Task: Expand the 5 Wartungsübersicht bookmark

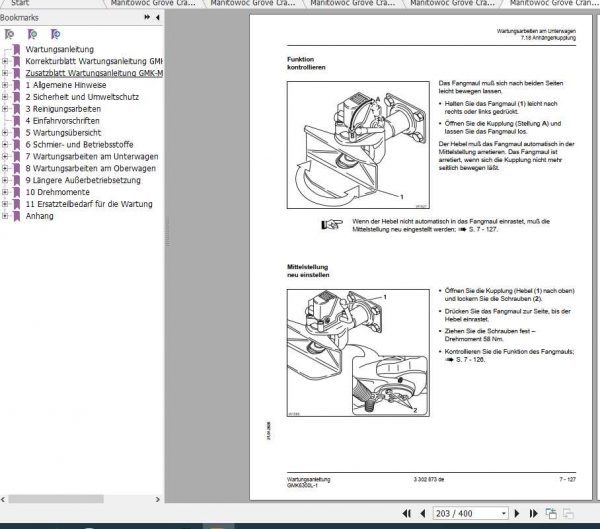Action: 5,133
